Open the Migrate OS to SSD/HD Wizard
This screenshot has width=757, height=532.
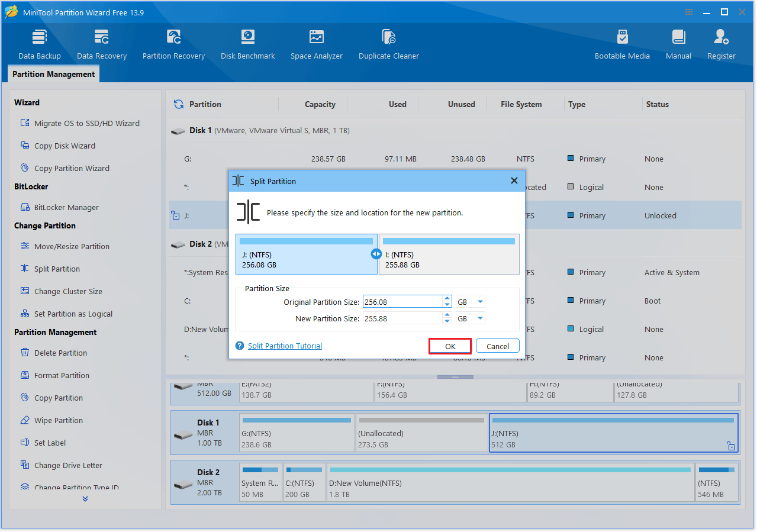pos(80,123)
